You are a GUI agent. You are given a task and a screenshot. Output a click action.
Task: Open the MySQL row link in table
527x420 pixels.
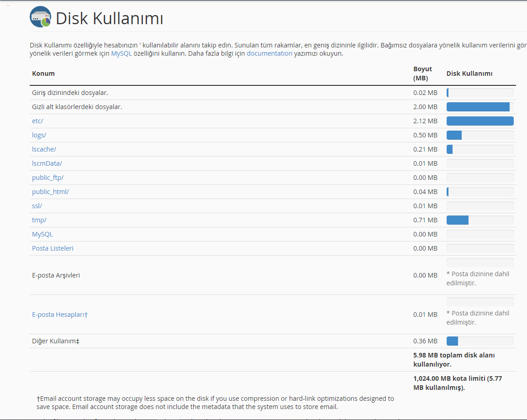[42, 234]
